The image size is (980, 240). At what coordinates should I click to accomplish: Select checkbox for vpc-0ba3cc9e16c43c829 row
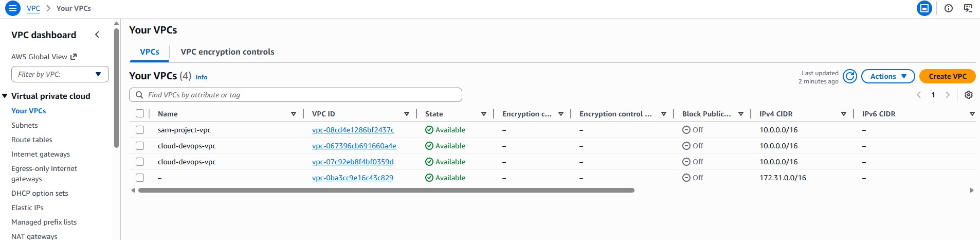[140, 178]
